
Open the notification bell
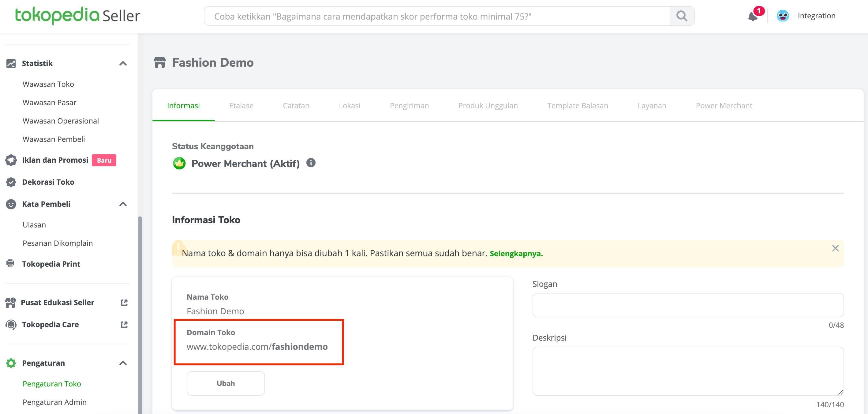point(752,16)
